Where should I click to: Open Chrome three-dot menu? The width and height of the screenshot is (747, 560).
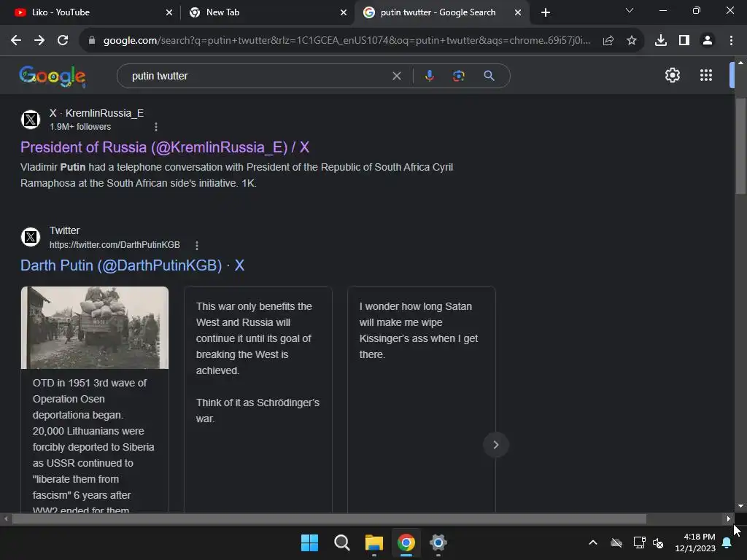coord(731,41)
